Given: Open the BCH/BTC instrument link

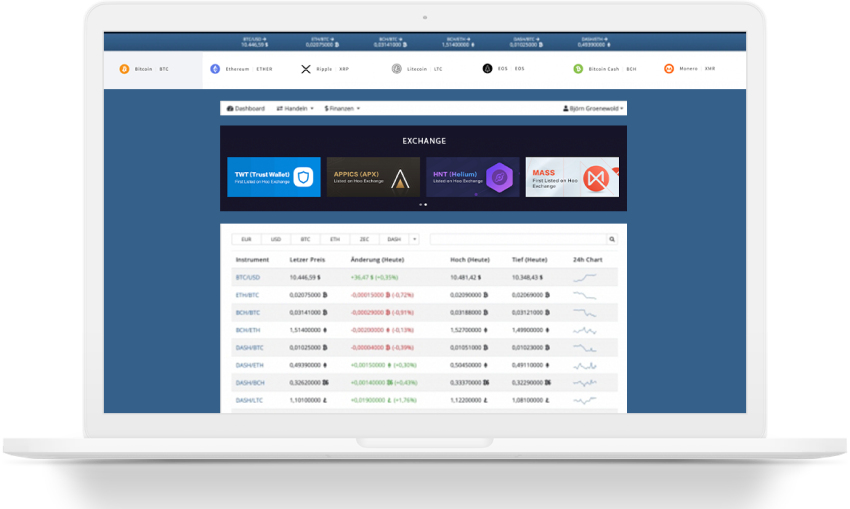Looking at the screenshot, I should point(248,313).
